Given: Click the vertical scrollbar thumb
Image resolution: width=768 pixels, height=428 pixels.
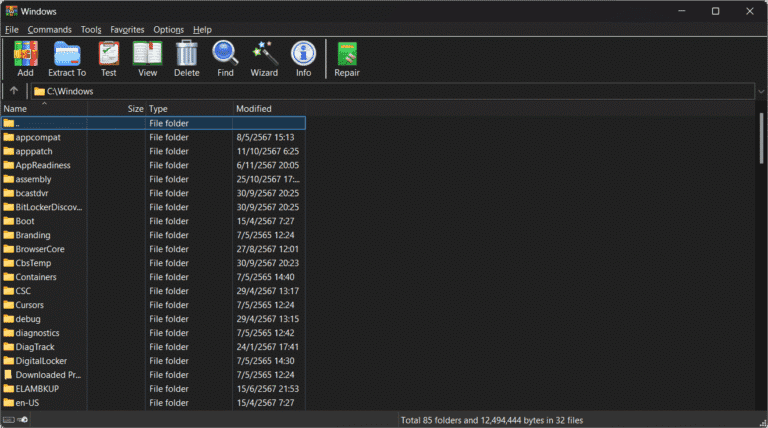Looking at the screenshot, I should point(761,138).
